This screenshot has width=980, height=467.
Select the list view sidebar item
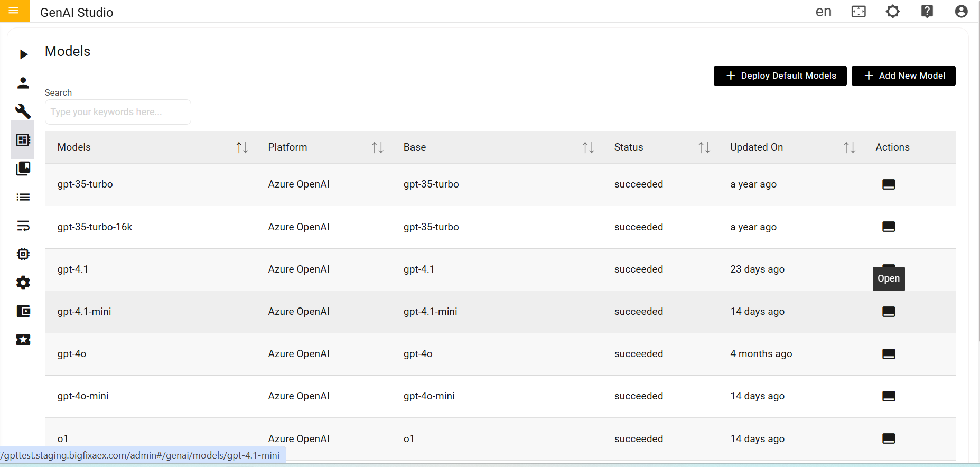23,197
